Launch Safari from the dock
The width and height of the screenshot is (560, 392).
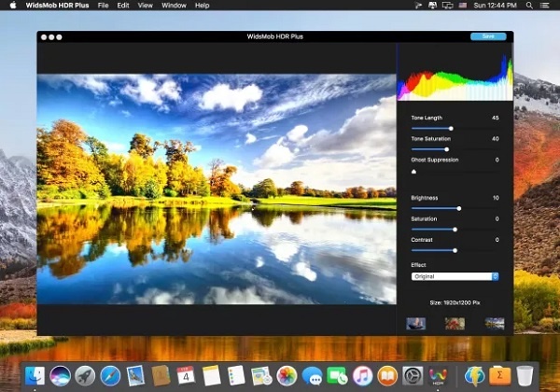111,375
